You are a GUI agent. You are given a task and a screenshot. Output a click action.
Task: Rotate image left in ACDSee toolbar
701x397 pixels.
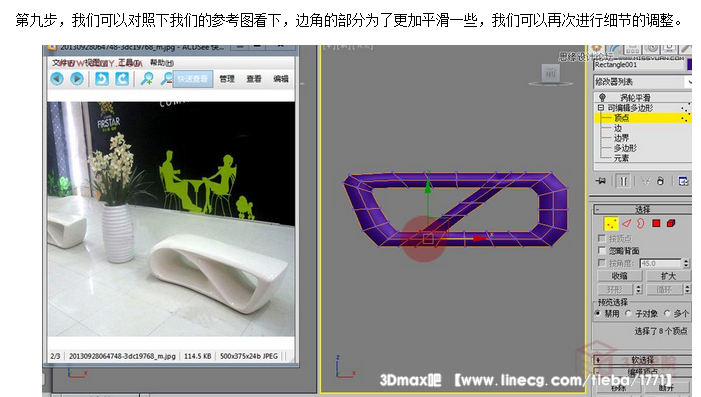click(x=102, y=79)
